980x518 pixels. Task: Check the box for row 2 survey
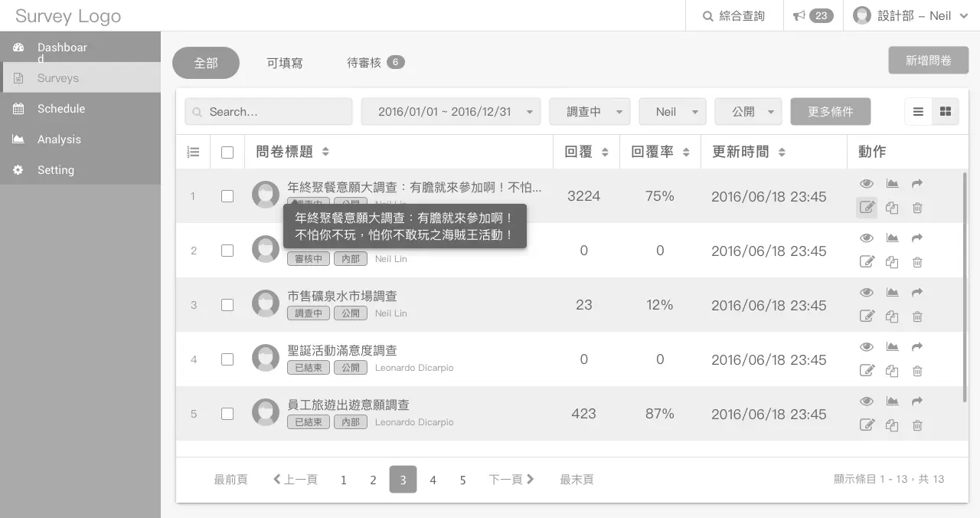pyautogui.click(x=227, y=251)
